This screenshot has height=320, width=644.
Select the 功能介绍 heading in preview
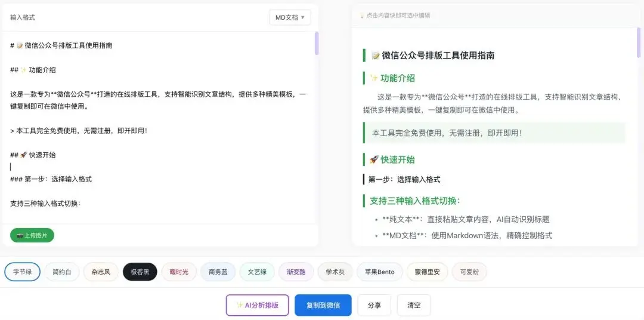click(389, 78)
